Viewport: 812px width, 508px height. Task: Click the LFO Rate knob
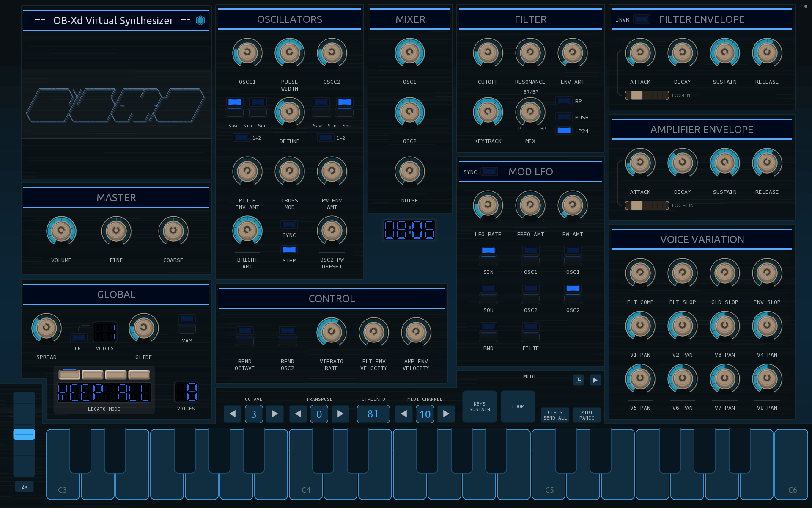point(488,205)
